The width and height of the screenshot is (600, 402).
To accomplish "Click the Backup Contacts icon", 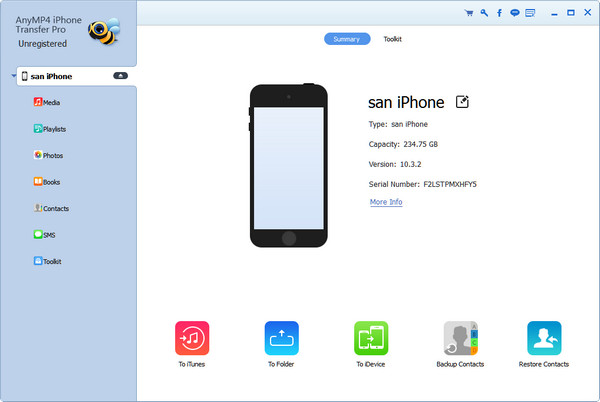I will 461,338.
